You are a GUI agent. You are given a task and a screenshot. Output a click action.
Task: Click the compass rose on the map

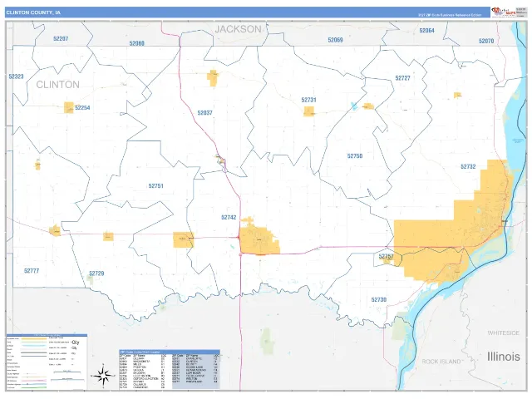pos(103,375)
